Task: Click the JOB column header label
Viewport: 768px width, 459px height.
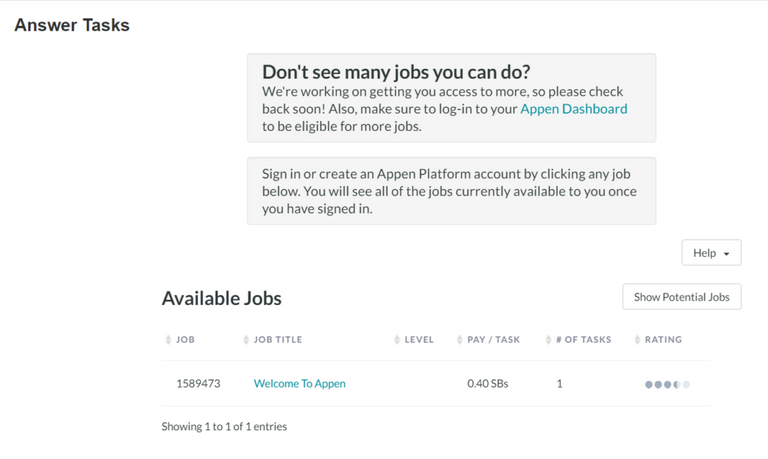Action: pyautogui.click(x=185, y=339)
